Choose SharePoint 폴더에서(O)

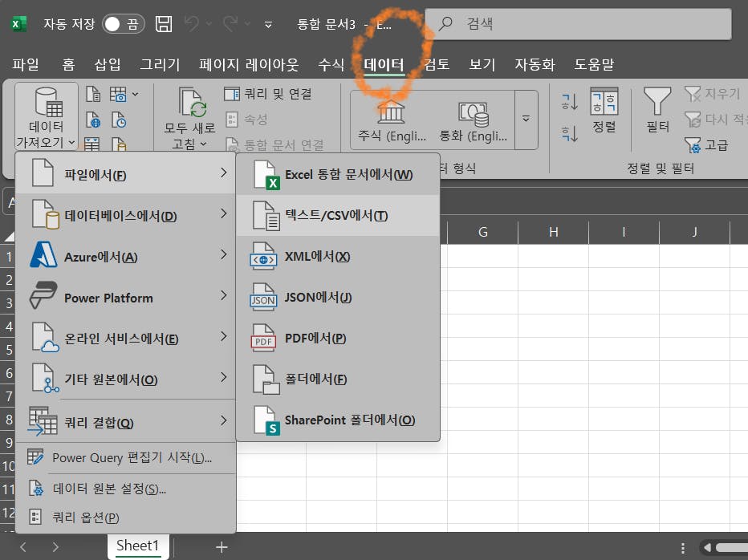(x=338, y=420)
